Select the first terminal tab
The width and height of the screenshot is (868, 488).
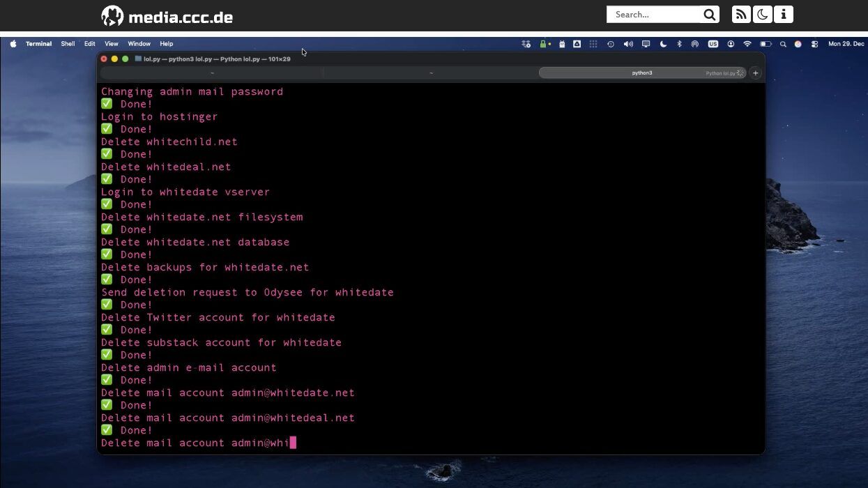coord(212,73)
